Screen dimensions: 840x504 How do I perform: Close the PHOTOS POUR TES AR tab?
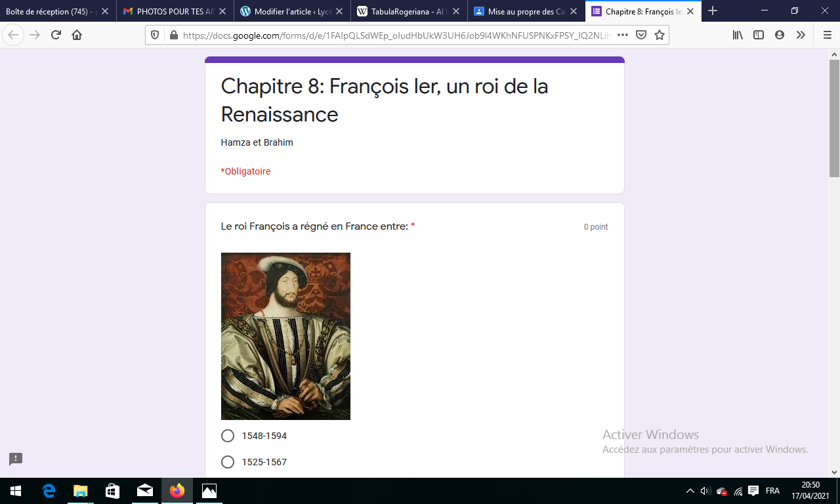coord(222,11)
